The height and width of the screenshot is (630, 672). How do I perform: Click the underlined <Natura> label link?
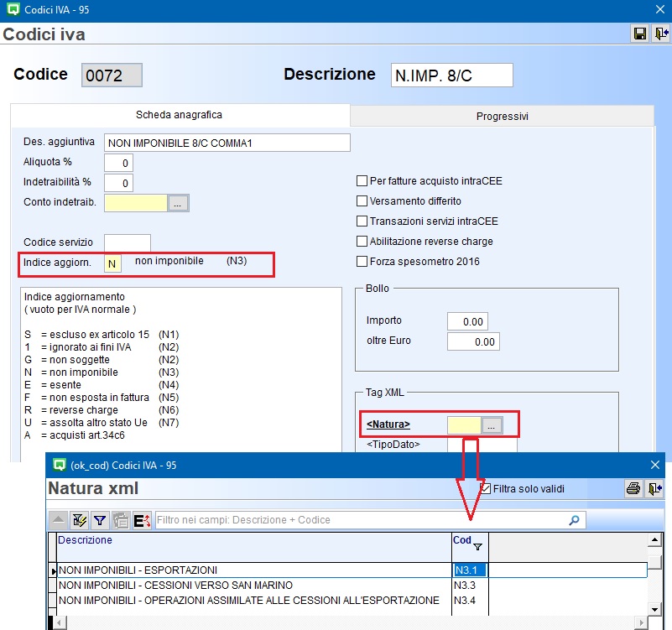pyautogui.click(x=388, y=424)
